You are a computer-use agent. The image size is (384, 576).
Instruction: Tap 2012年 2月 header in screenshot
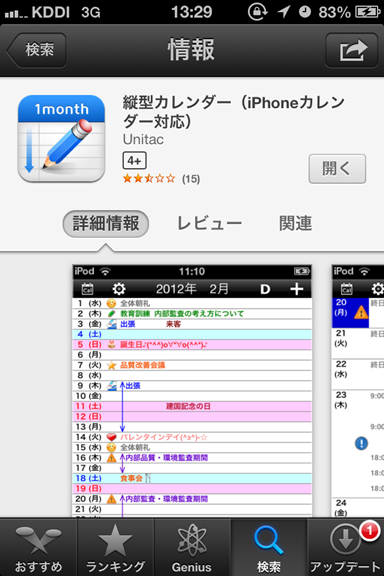192,289
